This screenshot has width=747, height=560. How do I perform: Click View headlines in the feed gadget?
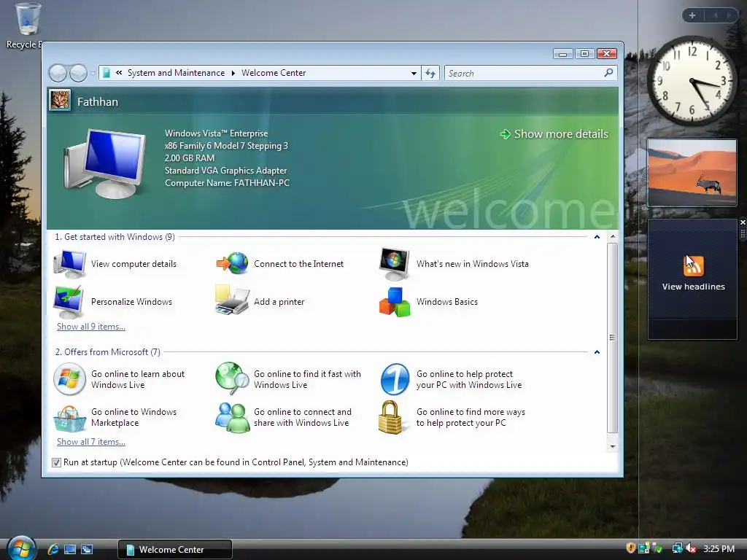click(x=693, y=287)
